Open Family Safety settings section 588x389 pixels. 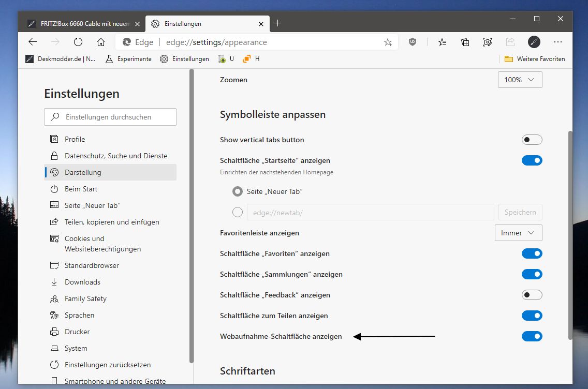[x=110, y=298]
